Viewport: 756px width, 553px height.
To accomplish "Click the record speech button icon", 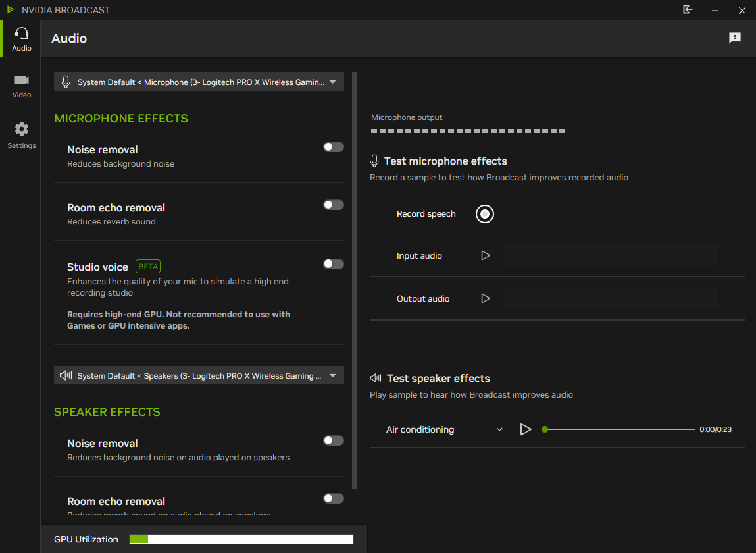I will [x=485, y=214].
